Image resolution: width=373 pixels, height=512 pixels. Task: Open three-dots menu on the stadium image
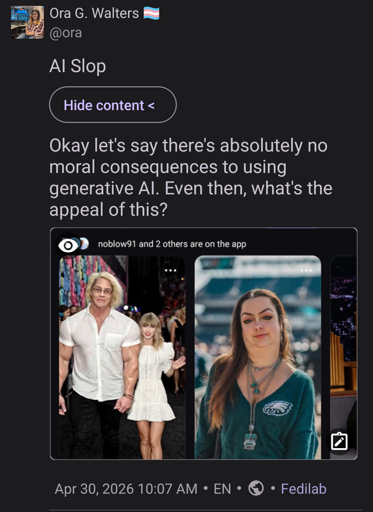(306, 270)
